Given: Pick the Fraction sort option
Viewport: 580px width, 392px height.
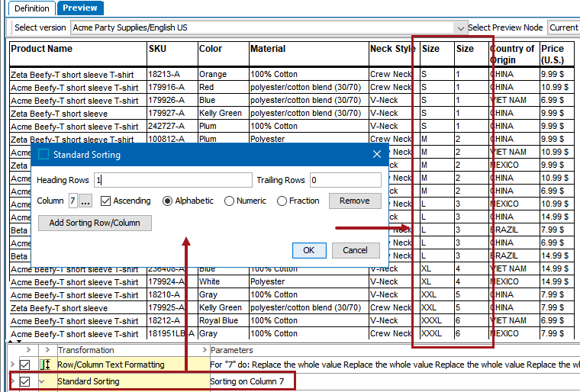Looking at the screenshot, I should (x=282, y=201).
